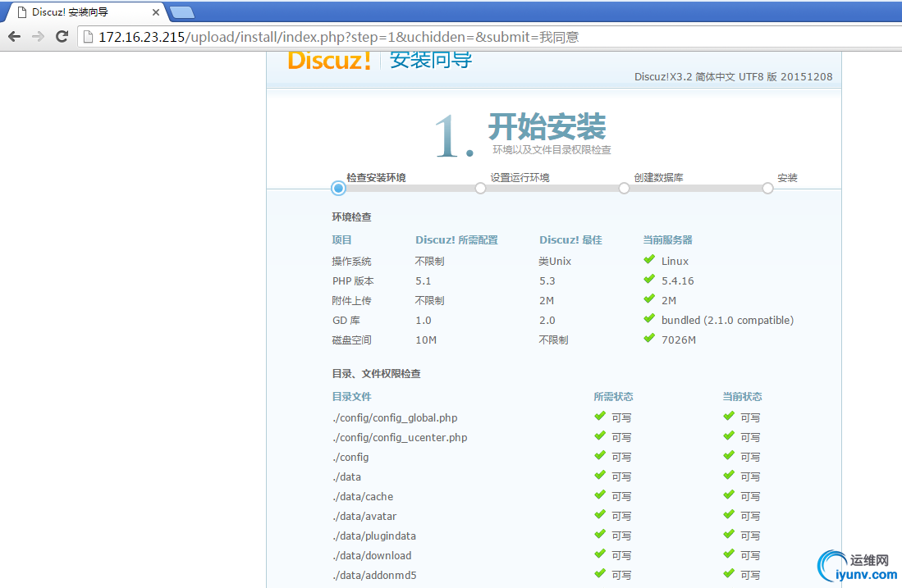Click the 开始安装 heading
Screen dimensions: 902x588
click(547, 126)
